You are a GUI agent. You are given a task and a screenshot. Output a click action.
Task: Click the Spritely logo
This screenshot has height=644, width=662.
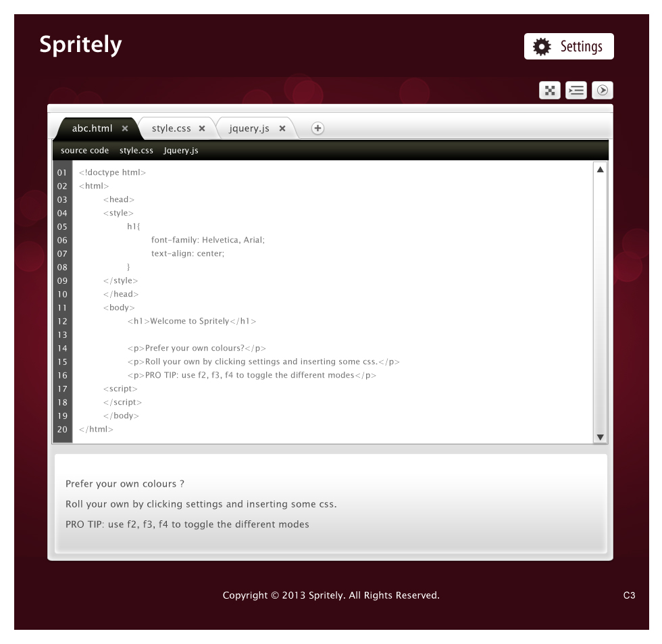[x=80, y=45]
